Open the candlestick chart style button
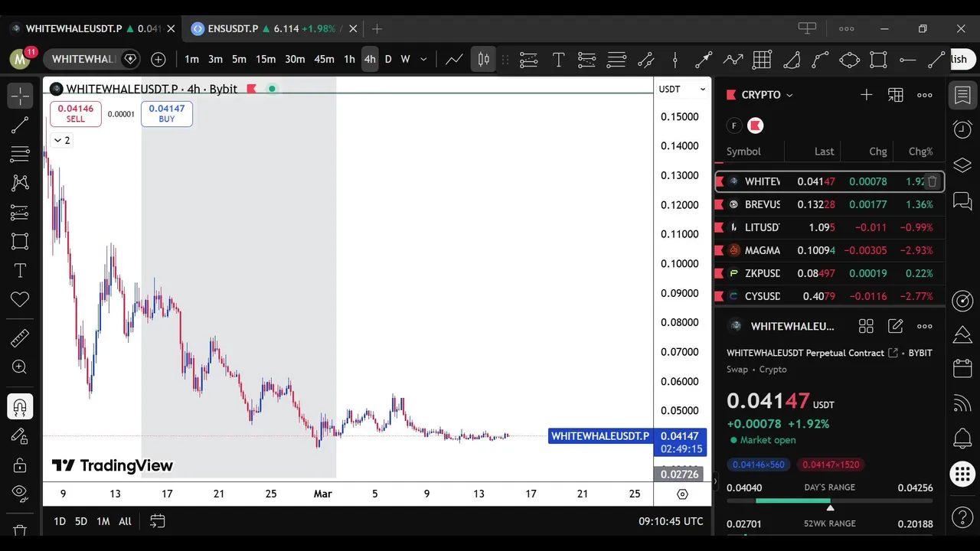The width and height of the screenshot is (980, 551). (483, 59)
